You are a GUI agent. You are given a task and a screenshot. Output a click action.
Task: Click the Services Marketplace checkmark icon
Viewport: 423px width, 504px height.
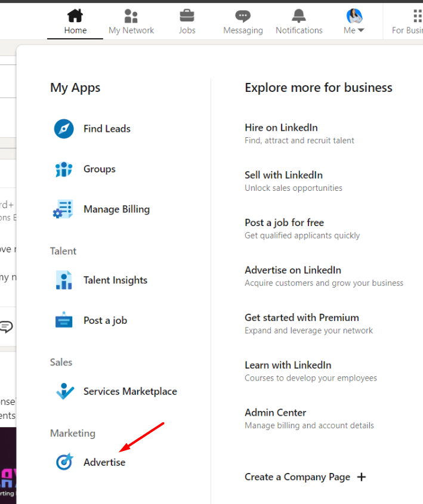pyautogui.click(x=65, y=391)
